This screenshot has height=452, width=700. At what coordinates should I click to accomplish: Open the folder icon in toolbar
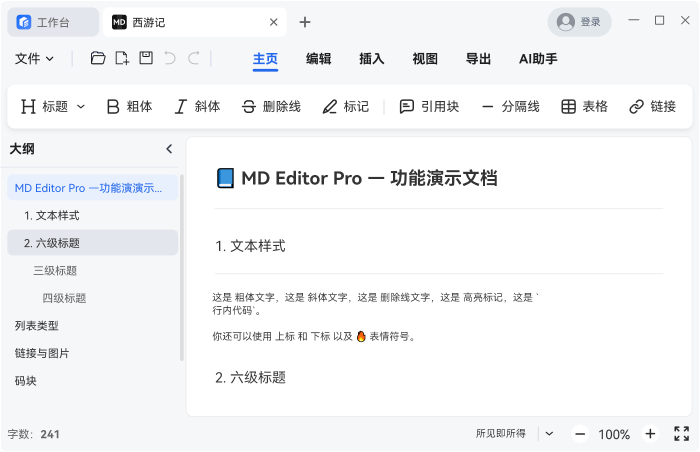click(x=98, y=58)
